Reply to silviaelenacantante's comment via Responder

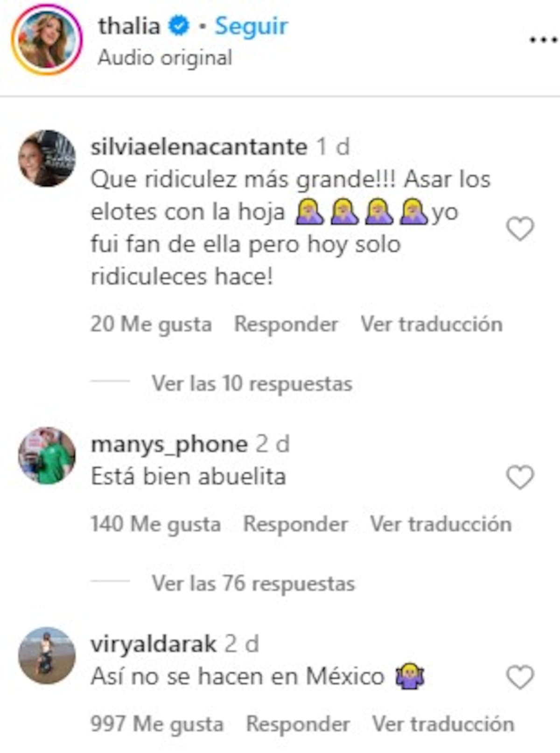(x=286, y=324)
